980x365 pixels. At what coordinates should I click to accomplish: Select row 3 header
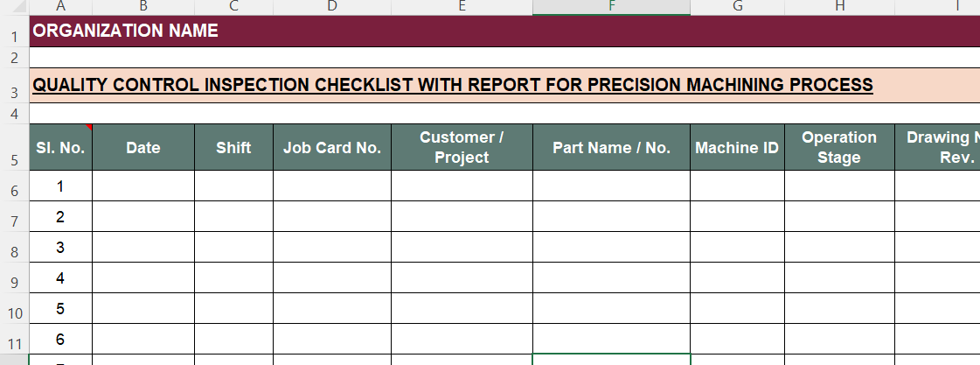click(x=14, y=92)
